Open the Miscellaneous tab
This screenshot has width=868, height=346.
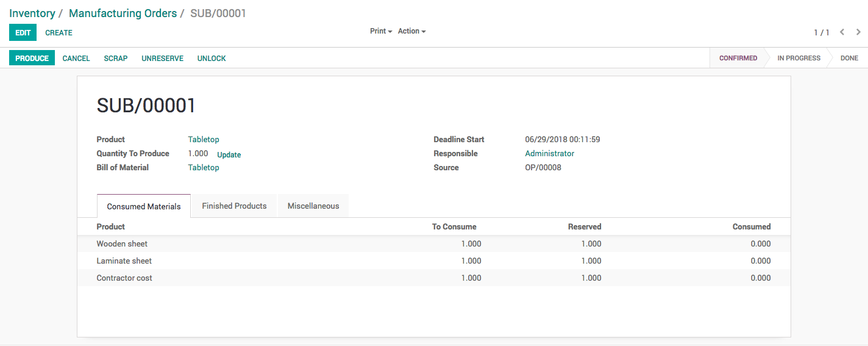[x=313, y=206]
